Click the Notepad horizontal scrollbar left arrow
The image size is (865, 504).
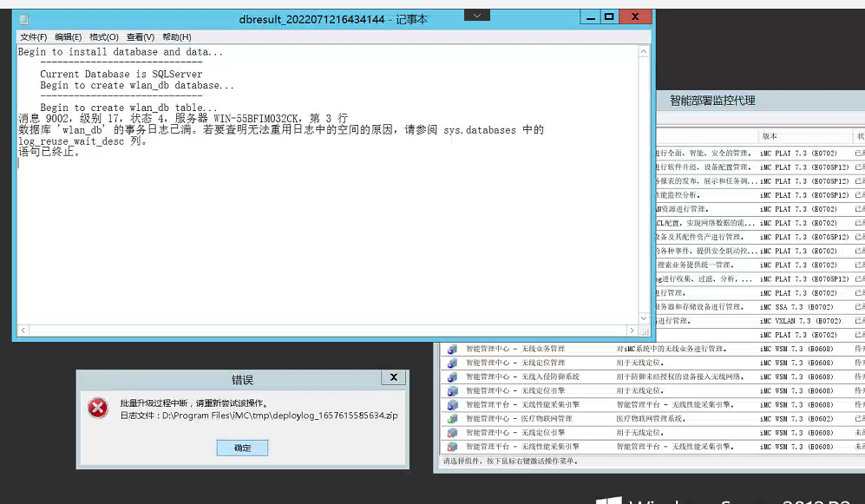[x=23, y=331]
